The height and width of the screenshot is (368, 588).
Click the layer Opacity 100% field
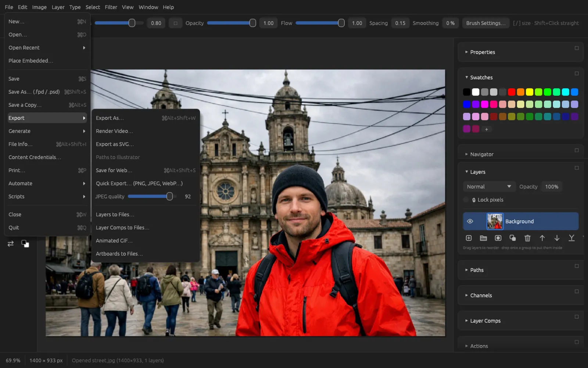pos(551,187)
